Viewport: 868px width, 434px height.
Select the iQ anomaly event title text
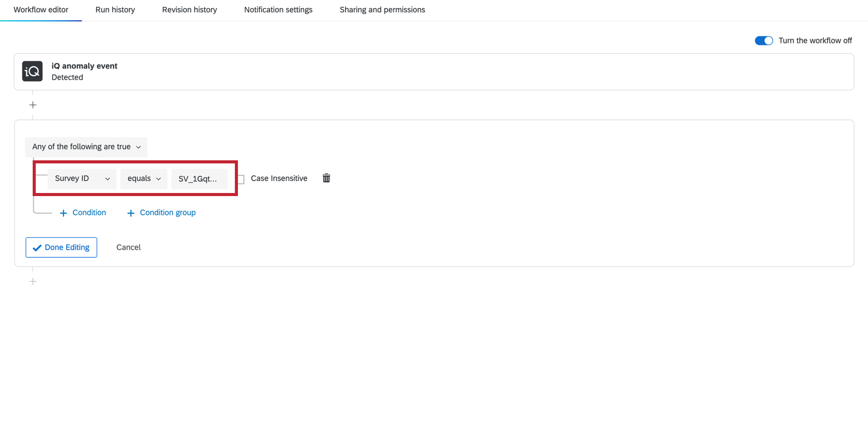pos(84,66)
